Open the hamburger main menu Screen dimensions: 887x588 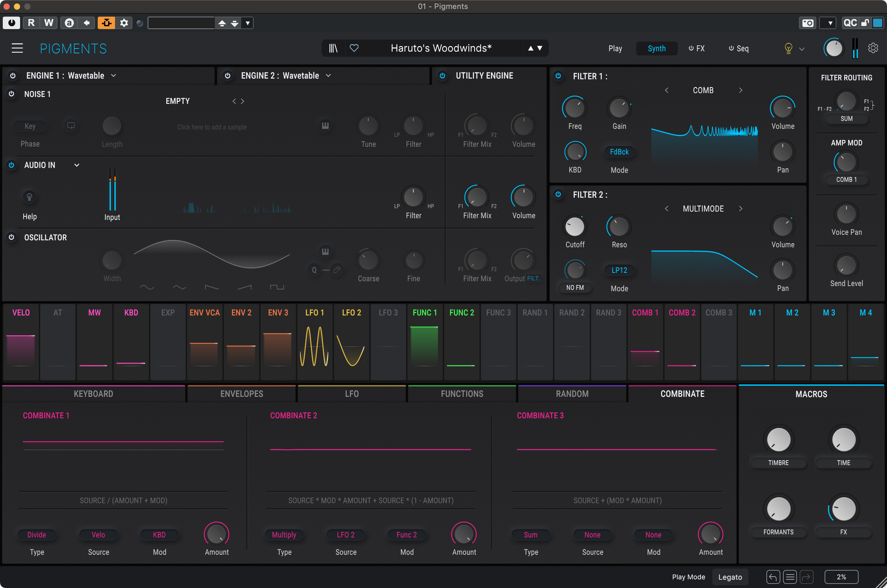[x=17, y=48]
